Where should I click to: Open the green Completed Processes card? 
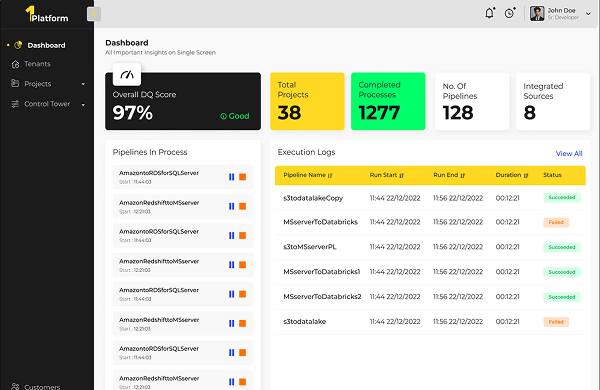pyautogui.click(x=388, y=101)
